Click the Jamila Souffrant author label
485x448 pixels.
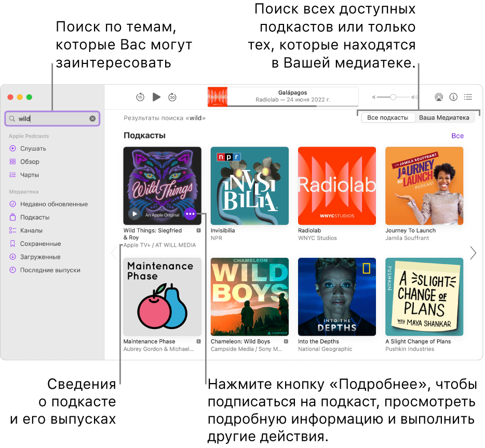[x=407, y=238]
